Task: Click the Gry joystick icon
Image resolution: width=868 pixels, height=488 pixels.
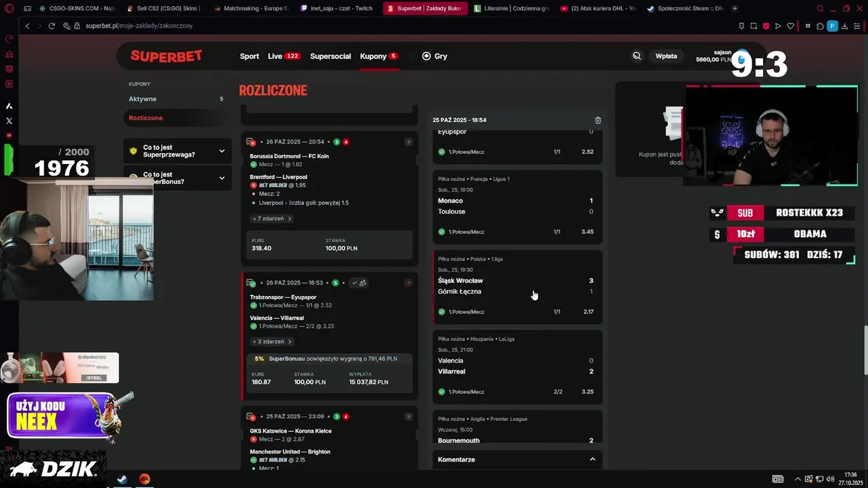Action: pyautogui.click(x=427, y=56)
